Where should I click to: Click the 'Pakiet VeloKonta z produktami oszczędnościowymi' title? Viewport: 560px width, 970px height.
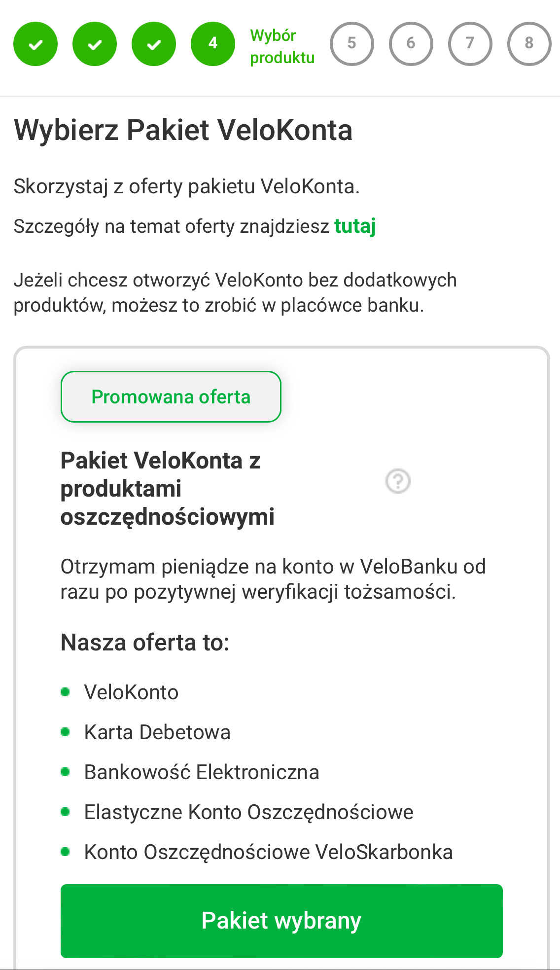pyautogui.click(x=168, y=488)
